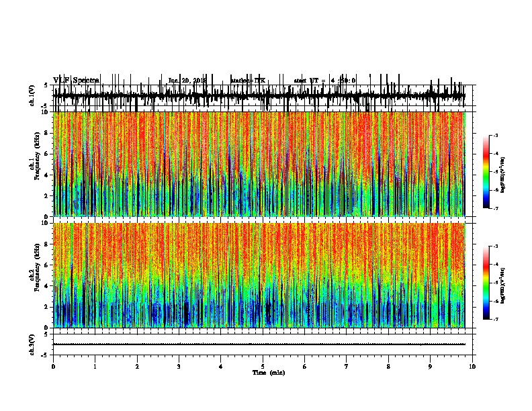
Task: Click the ch.1 color bar "log(PSD)" label
Action: 502,175
